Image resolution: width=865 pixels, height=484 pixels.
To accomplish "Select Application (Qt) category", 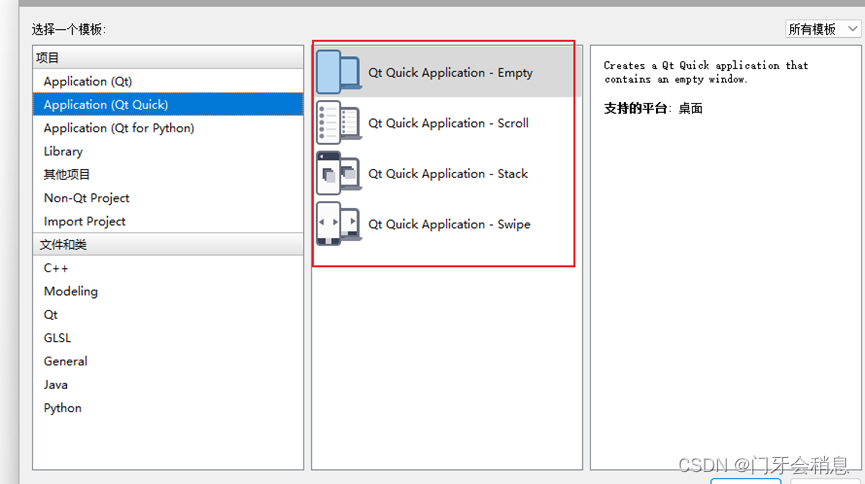I will pyautogui.click(x=168, y=81).
